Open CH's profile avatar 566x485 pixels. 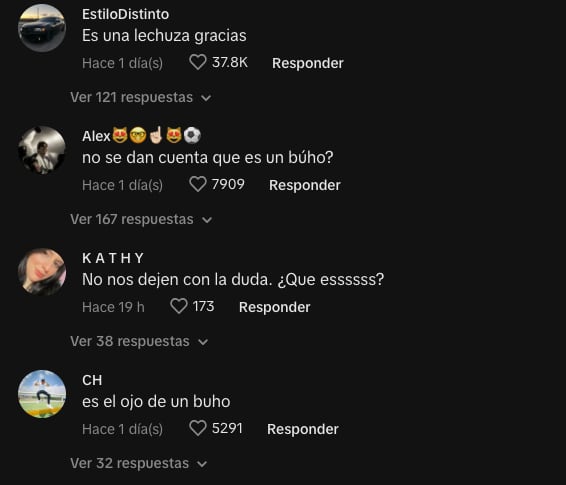(42, 394)
